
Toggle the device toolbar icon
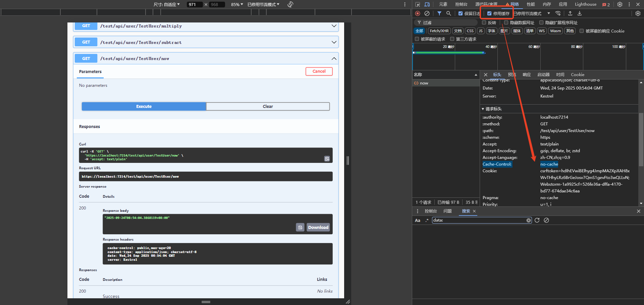click(x=427, y=4)
